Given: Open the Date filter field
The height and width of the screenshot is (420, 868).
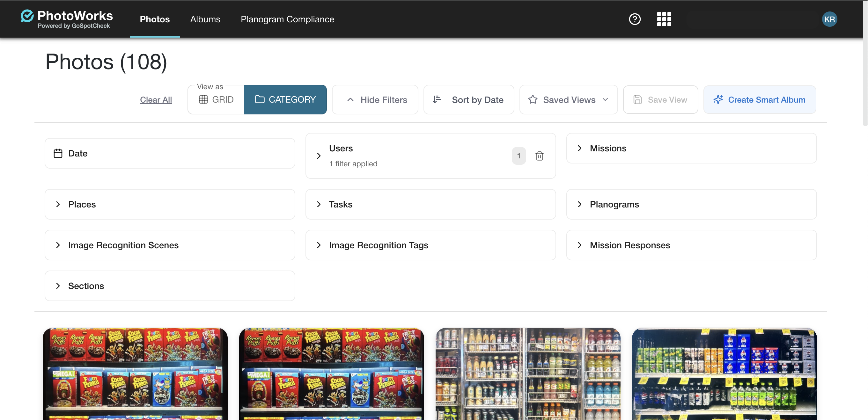Looking at the screenshot, I should tap(170, 153).
